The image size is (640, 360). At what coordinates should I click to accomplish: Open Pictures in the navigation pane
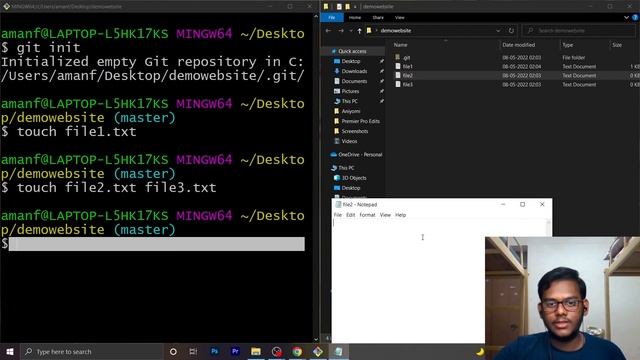point(350,91)
